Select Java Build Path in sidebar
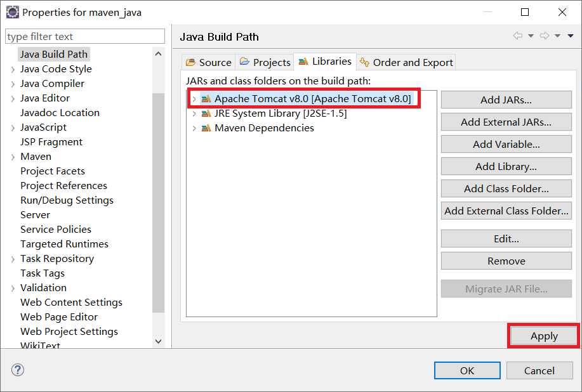Screen dimensions: 582x392 tap(54, 55)
